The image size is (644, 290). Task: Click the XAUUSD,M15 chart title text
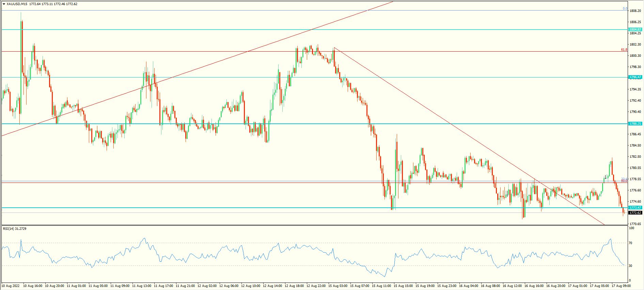17,4
